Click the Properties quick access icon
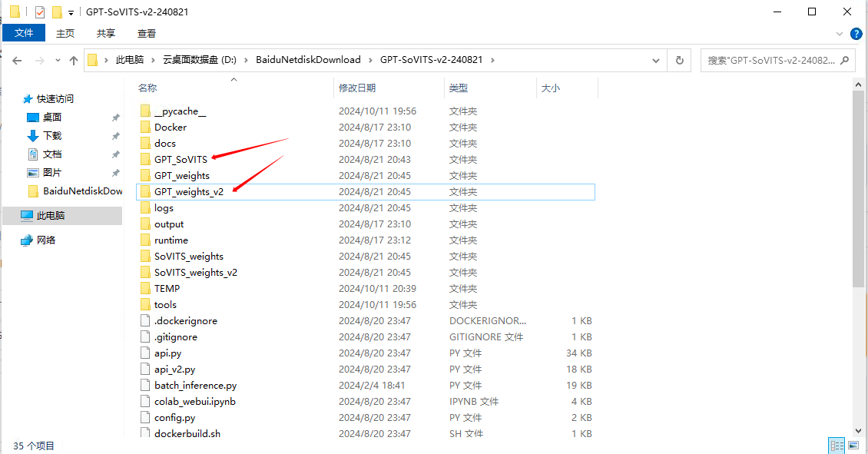The height and width of the screenshot is (454, 868). click(40, 12)
